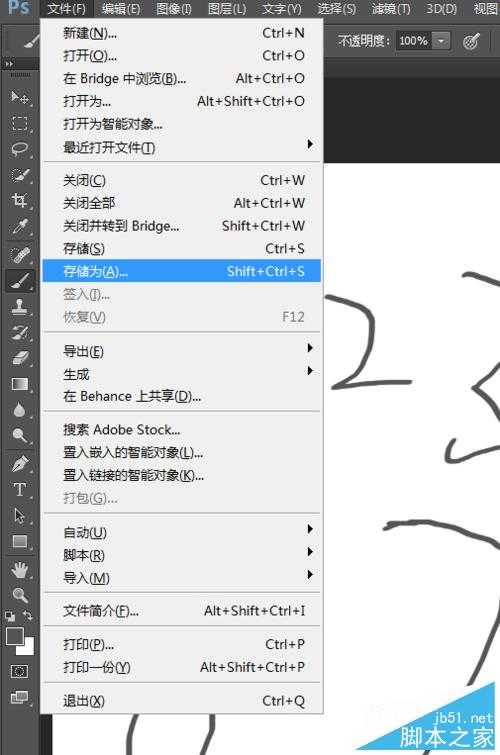Choose 打印(P) menu item
The image size is (500, 755).
click(182, 644)
